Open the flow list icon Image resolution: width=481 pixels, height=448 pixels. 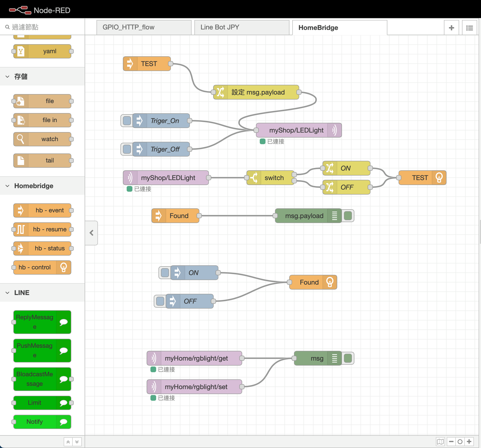(469, 28)
